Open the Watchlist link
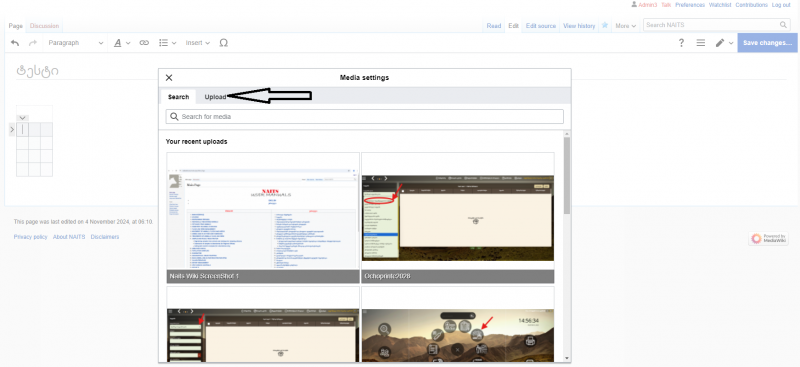This screenshot has width=800, height=367. pyautogui.click(x=720, y=5)
